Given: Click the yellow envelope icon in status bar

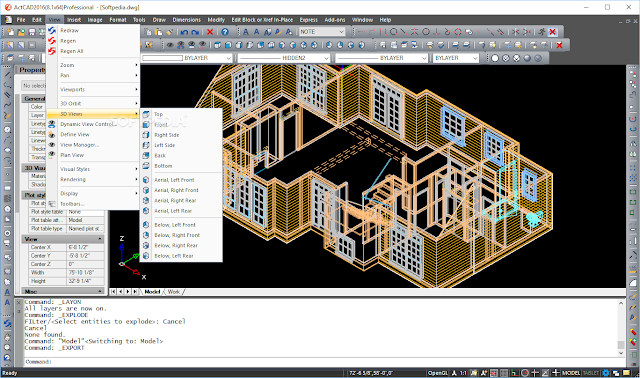Looking at the screenshot, I should [x=627, y=373].
